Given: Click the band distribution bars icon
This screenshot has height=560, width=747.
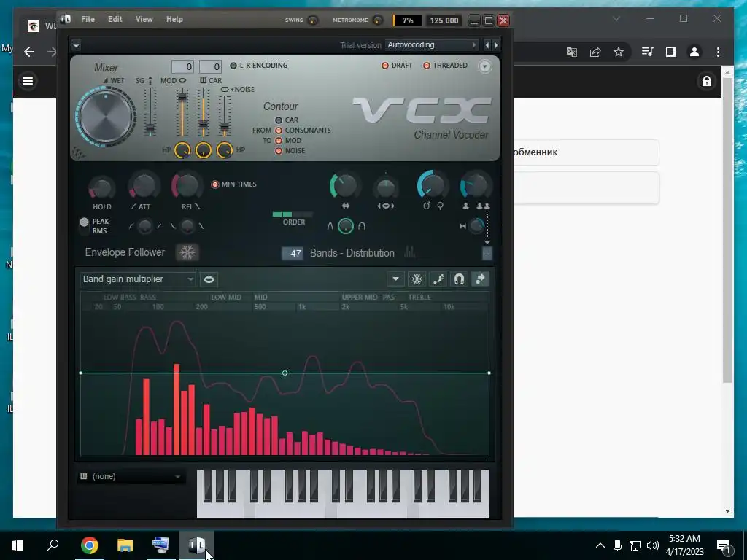Looking at the screenshot, I should click(x=409, y=252).
